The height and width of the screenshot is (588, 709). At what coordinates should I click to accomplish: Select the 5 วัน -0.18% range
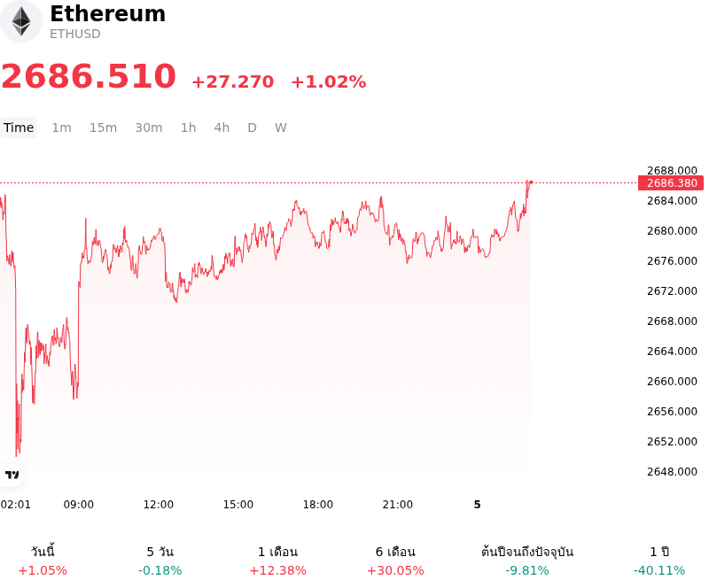click(x=160, y=561)
